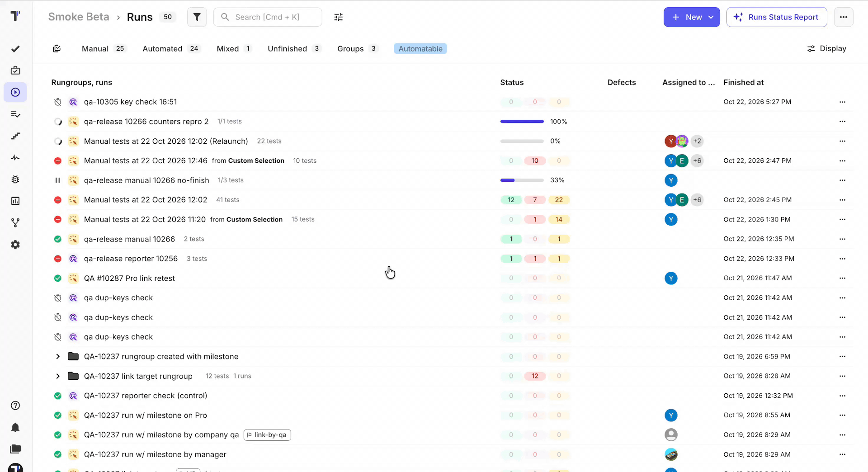Screen dimensions: 868x472
Task: Go to Smoke Beta breadcrumb link
Action: (79, 17)
